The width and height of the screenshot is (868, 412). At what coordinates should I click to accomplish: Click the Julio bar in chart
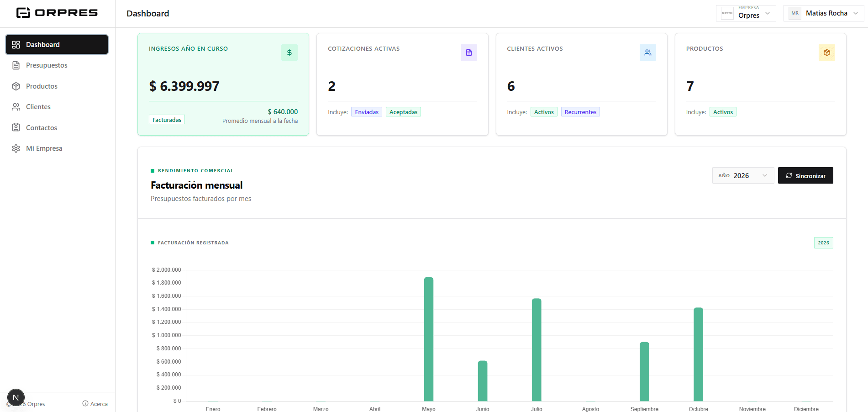[x=537, y=350]
